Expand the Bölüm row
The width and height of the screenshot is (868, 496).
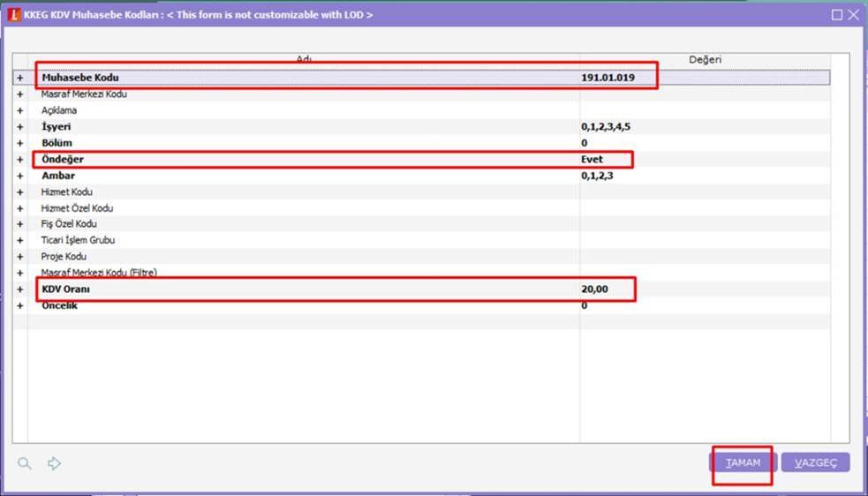pos(20,143)
